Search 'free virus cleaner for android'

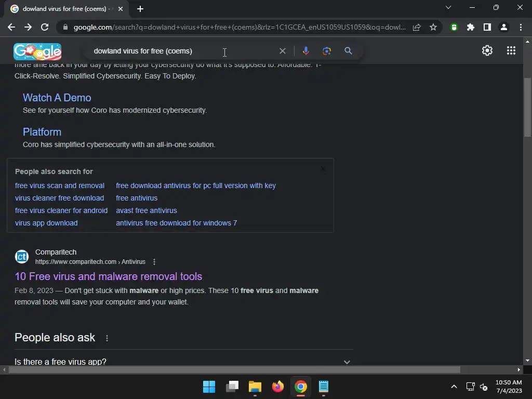(61, 210)
